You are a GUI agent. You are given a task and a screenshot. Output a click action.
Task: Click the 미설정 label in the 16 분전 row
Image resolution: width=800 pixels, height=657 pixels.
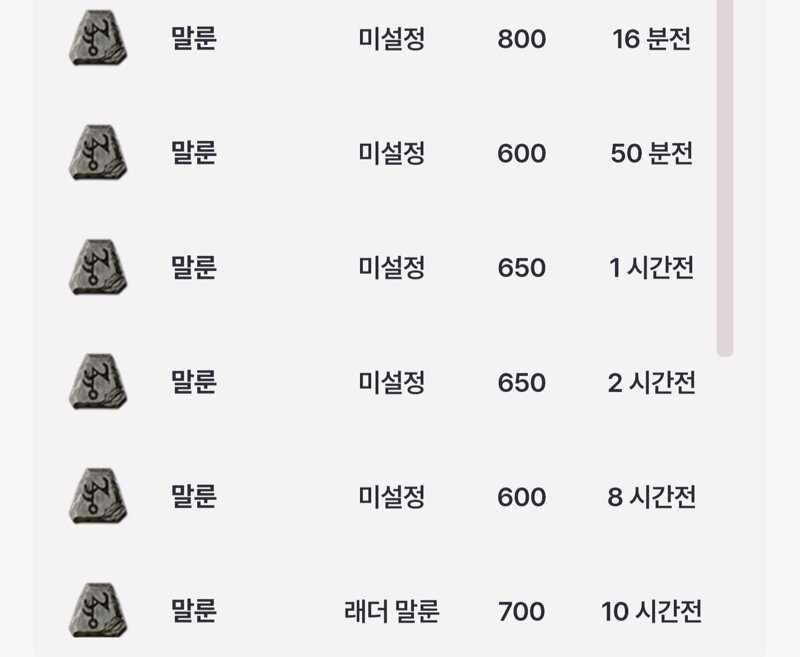click(x=391, y=38)
